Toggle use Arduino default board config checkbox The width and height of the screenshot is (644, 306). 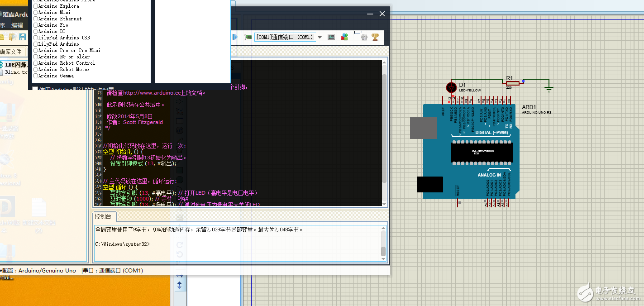(x=35, y=90)
